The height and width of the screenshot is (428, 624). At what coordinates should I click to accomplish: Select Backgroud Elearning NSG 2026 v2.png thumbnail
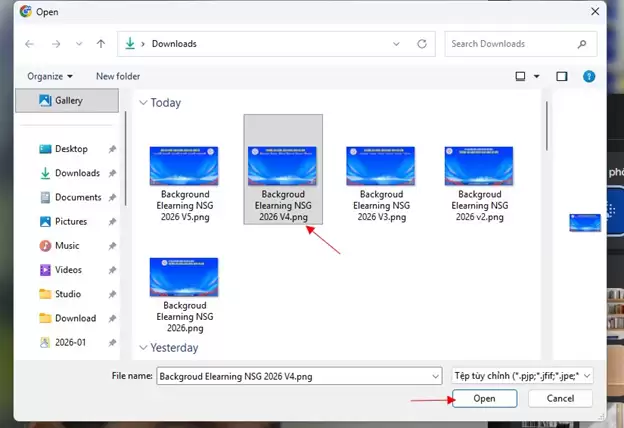pos(479,166)
